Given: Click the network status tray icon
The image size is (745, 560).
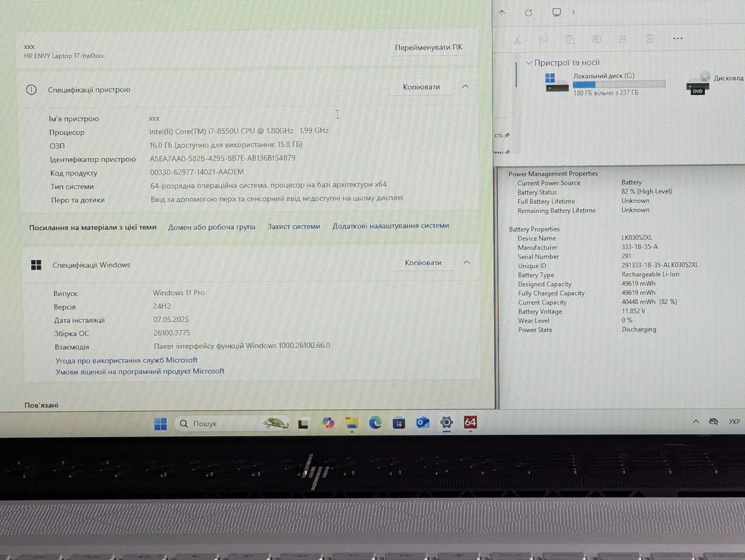Looking at the screenshot, I should coord(714,422).
